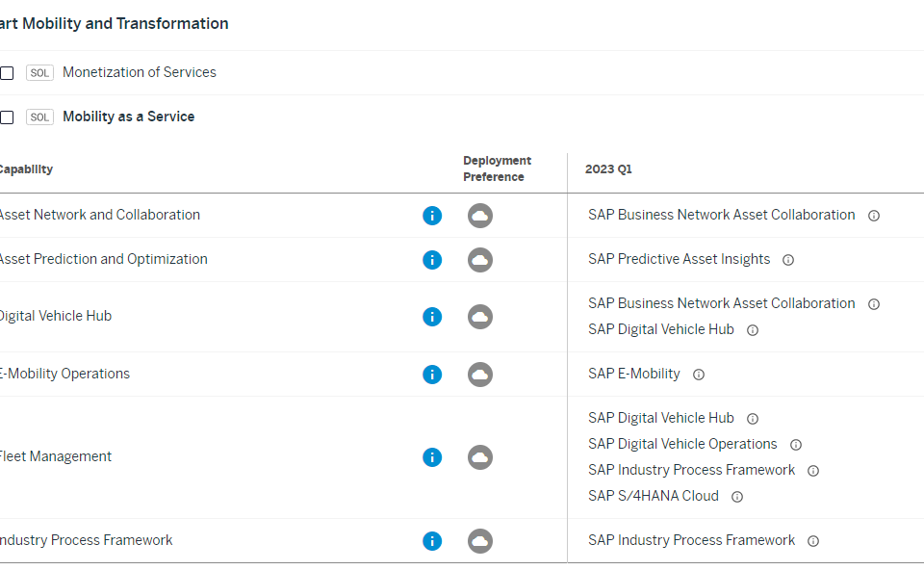Open details icon beside SAP Digital Vehicle Operations
Image resolution: width=924 pixels, height=570 pixels.
[x=796, y=445]
